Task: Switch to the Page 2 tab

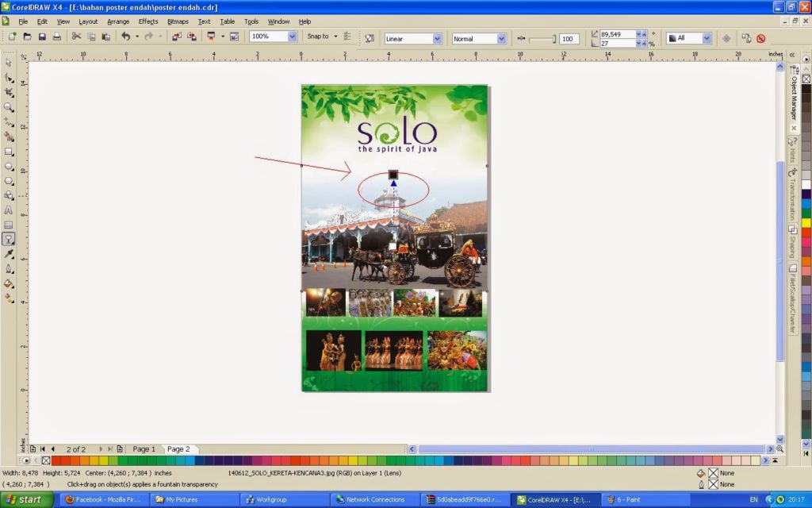Action: tap(178, 449)
